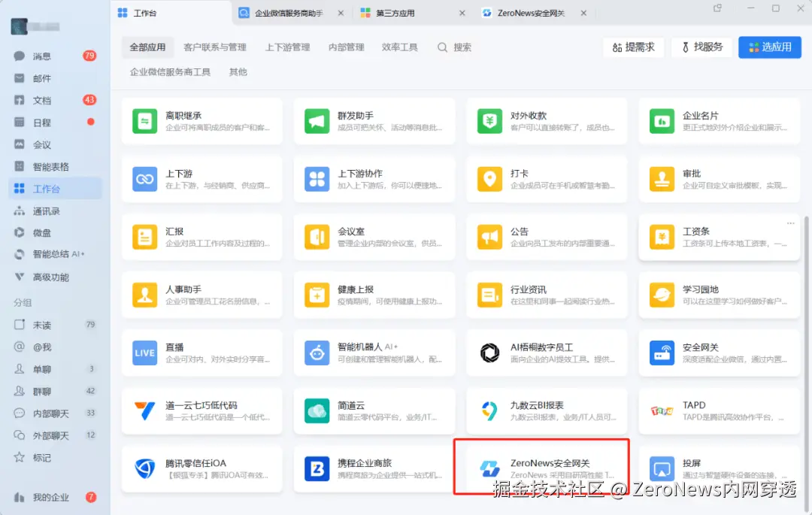Open 智能总结 AI in the sidebar
The width and height of the screenshot is (812, 515).
55,254
